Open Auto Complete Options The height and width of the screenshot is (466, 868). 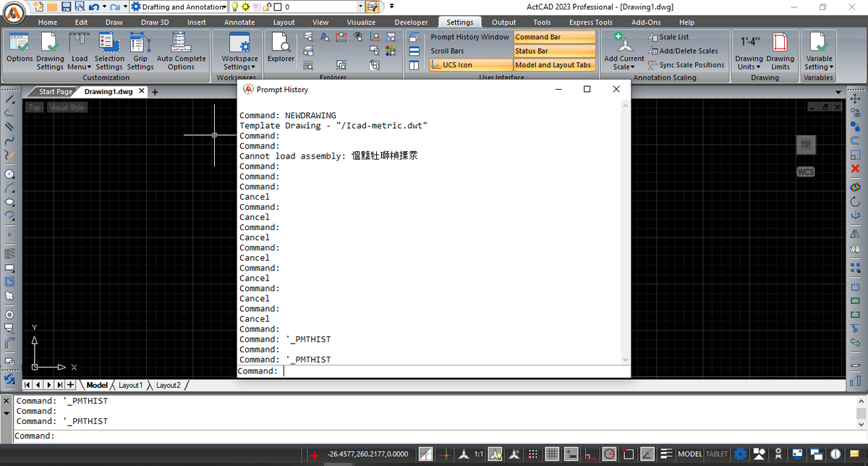tap(181, 51)
